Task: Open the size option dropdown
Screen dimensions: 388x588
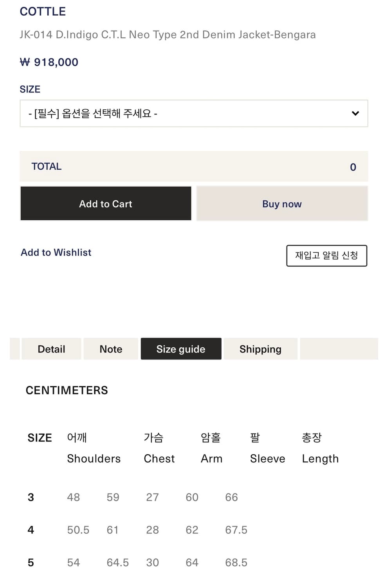Action: pos(193,114)
